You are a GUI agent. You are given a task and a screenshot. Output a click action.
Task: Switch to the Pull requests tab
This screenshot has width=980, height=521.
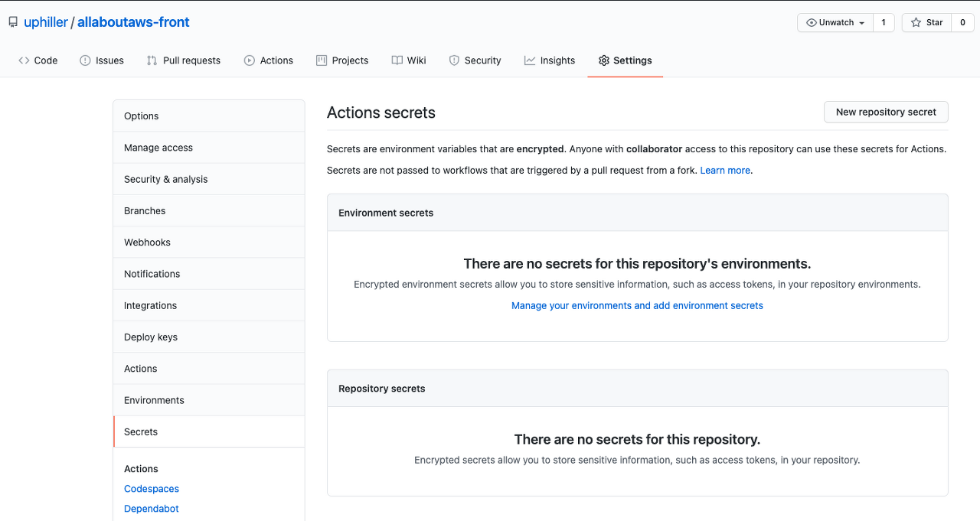coord(184,60)
